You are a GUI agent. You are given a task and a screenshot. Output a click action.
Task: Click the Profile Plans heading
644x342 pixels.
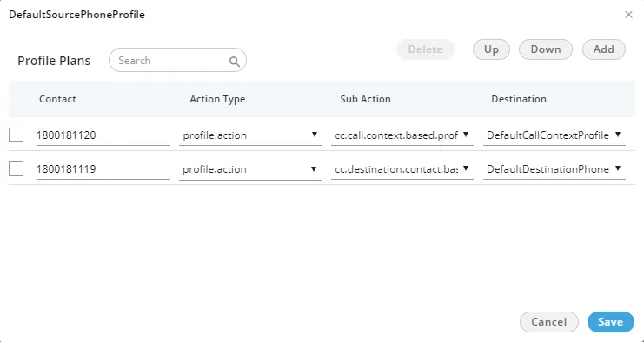54,61
